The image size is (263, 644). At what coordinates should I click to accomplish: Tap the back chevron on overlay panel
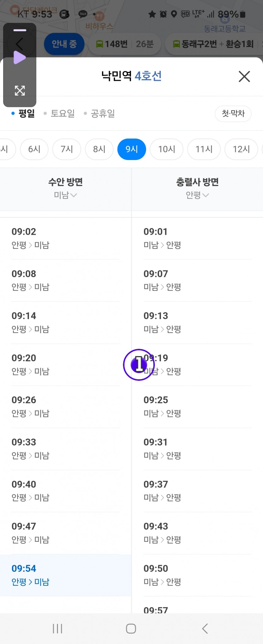(x=19, y=44)
